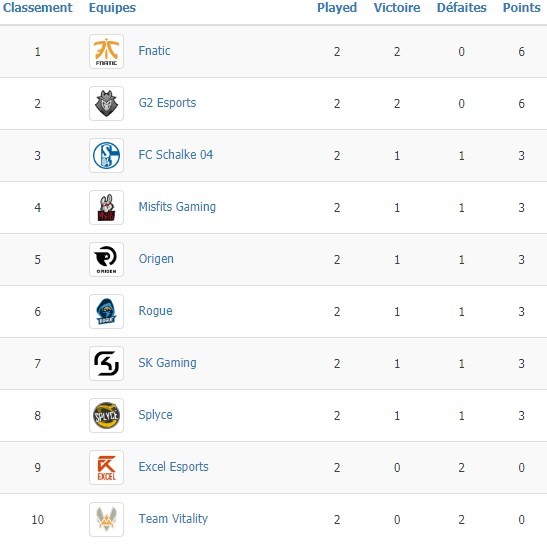547x546 pixels.
Task: Select the Misfits Gaming rabbit logo
Action: click(x=106, y=208)
